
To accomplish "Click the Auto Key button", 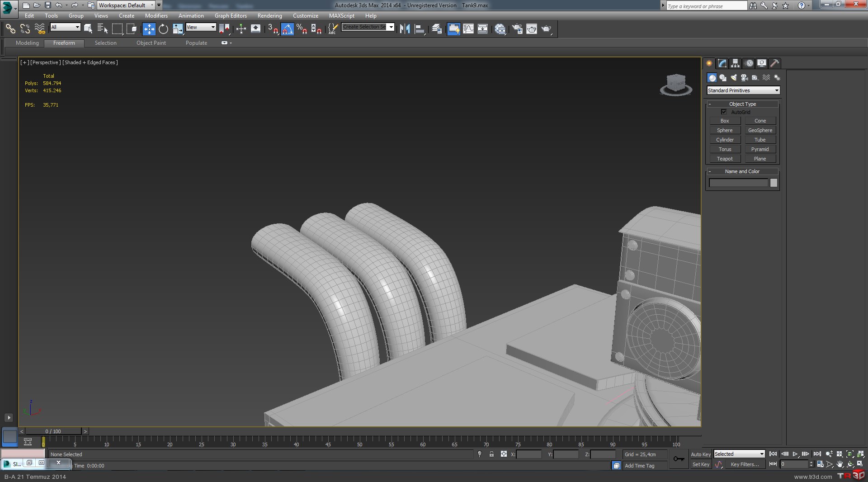I will (700, 454).
